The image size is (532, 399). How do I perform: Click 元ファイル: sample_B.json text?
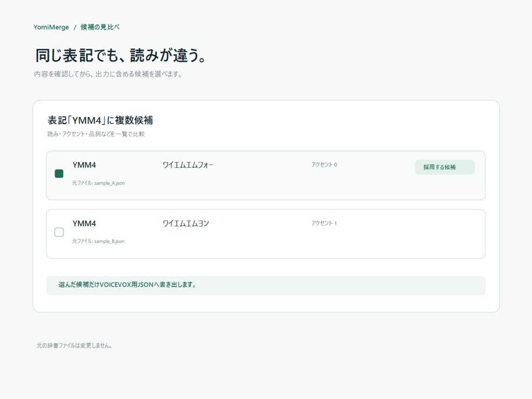click(x=98, y=241)
